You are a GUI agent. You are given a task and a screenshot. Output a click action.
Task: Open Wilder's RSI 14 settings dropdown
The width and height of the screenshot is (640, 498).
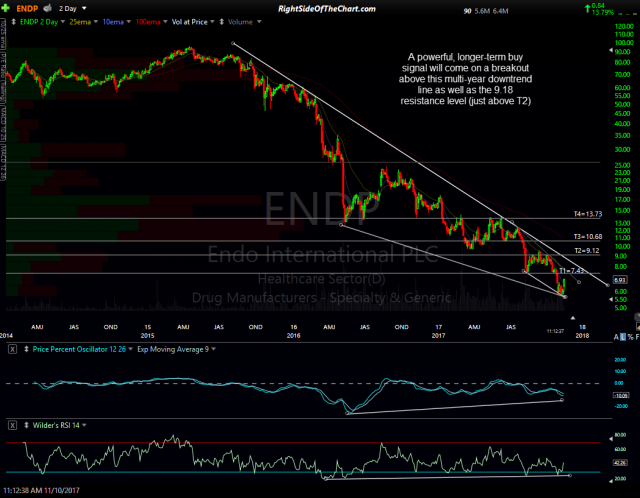(84, 425)
